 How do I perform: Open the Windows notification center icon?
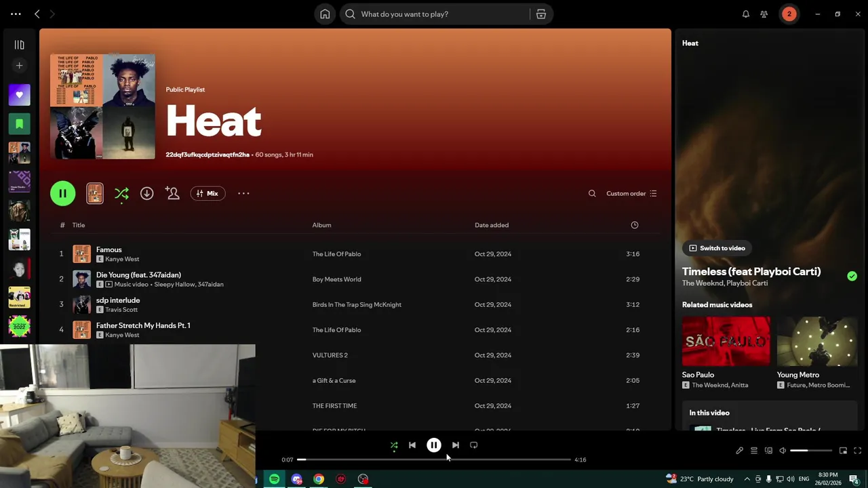pos(854,479)
